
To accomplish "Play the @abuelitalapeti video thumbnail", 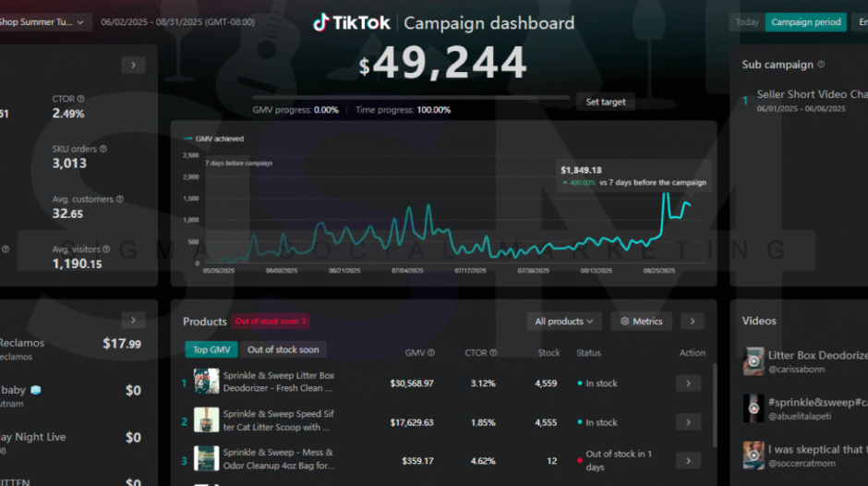I will coord(753,408).
